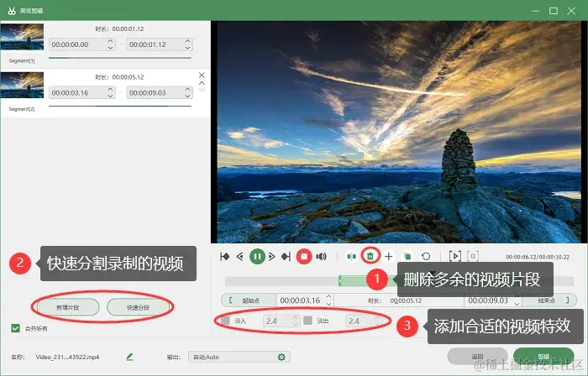Play only the selected segment range

coord(455,256)
